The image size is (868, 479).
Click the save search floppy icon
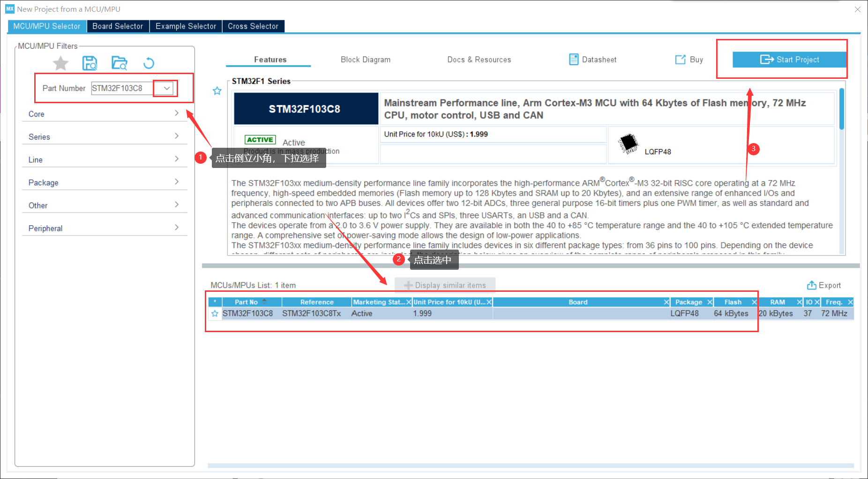90,63
